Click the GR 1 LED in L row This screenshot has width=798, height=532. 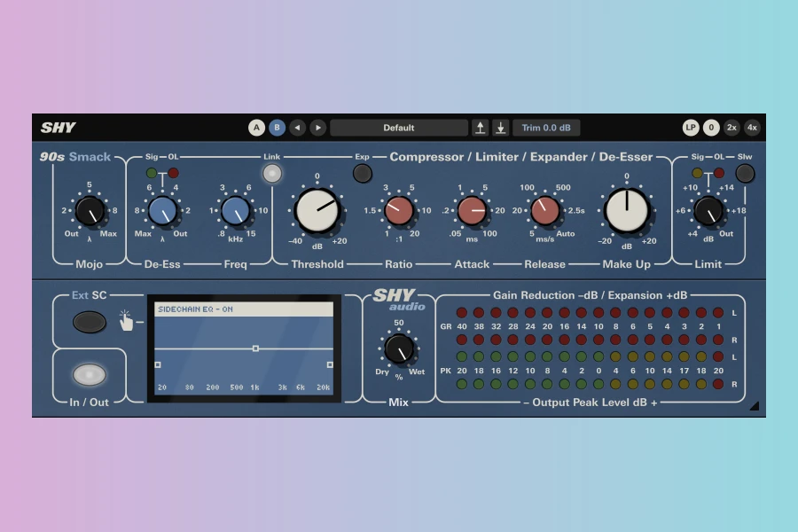[x=718, y=313]
